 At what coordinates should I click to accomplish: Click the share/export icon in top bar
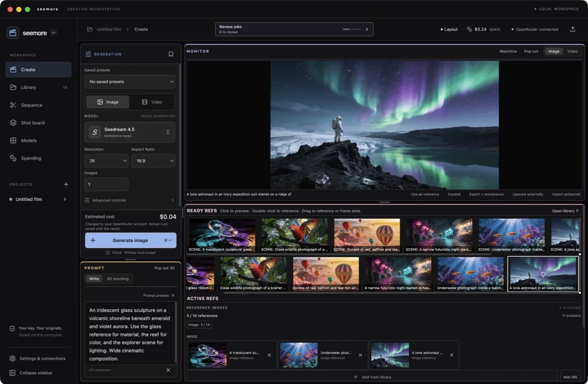click(572, 29)
